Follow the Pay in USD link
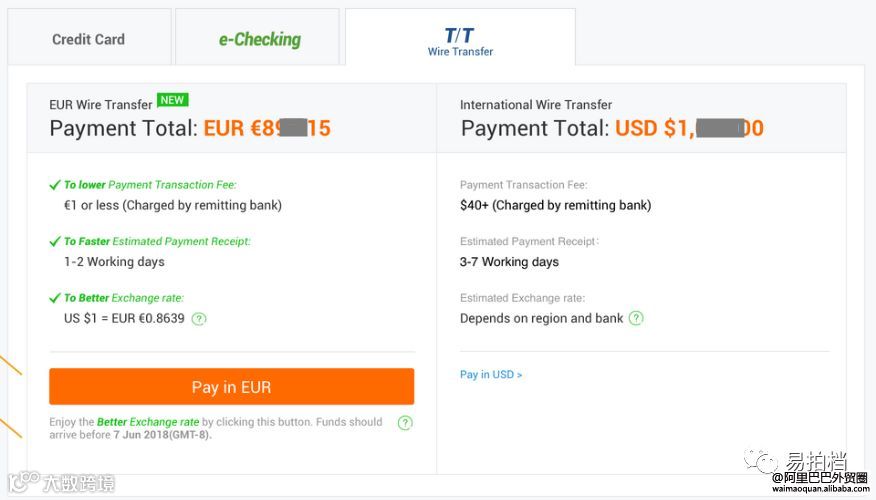This screenshot has height=500, width=876. [x=491, y=375]
